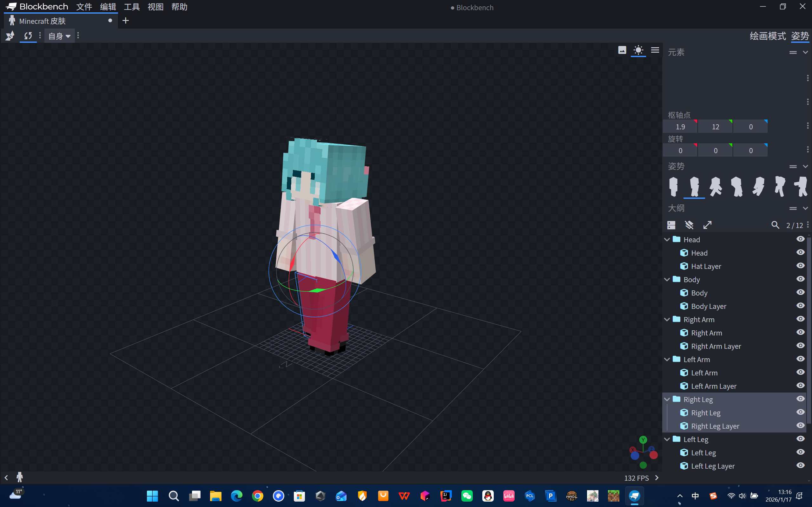Click the outliner expand arrows icon

coord(707,225)
